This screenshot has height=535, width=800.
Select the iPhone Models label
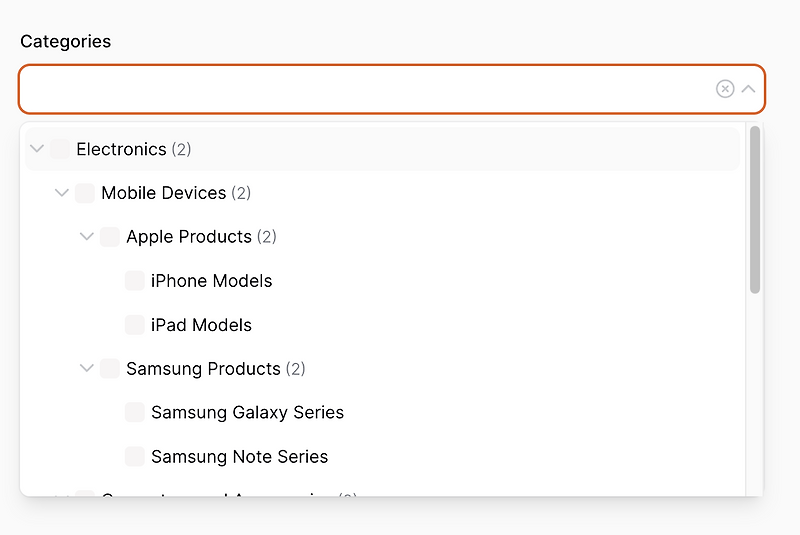coord(211,281)
